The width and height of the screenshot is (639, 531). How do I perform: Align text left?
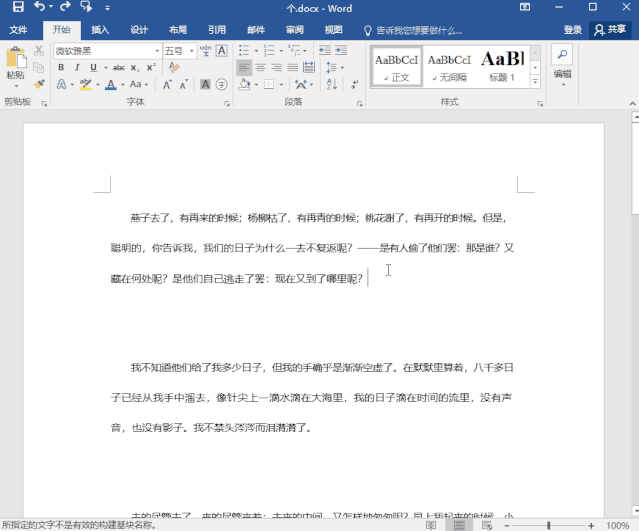(244, 67)
